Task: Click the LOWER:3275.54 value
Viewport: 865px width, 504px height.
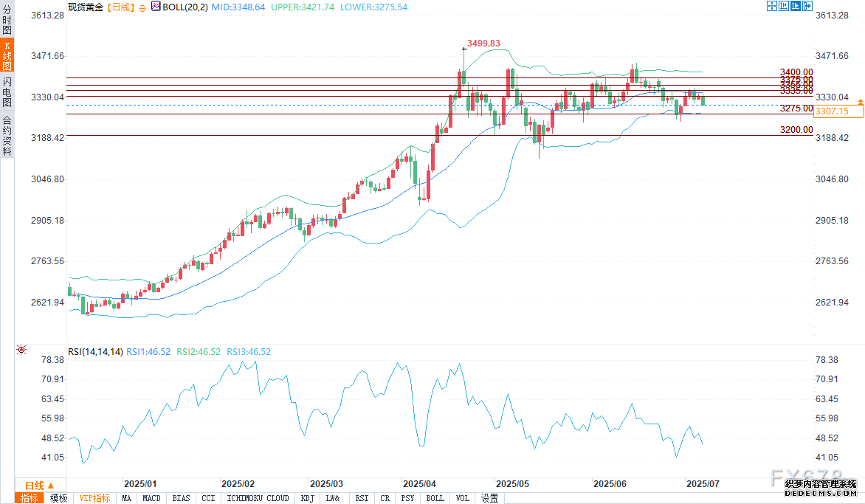Action: point(374,7)
